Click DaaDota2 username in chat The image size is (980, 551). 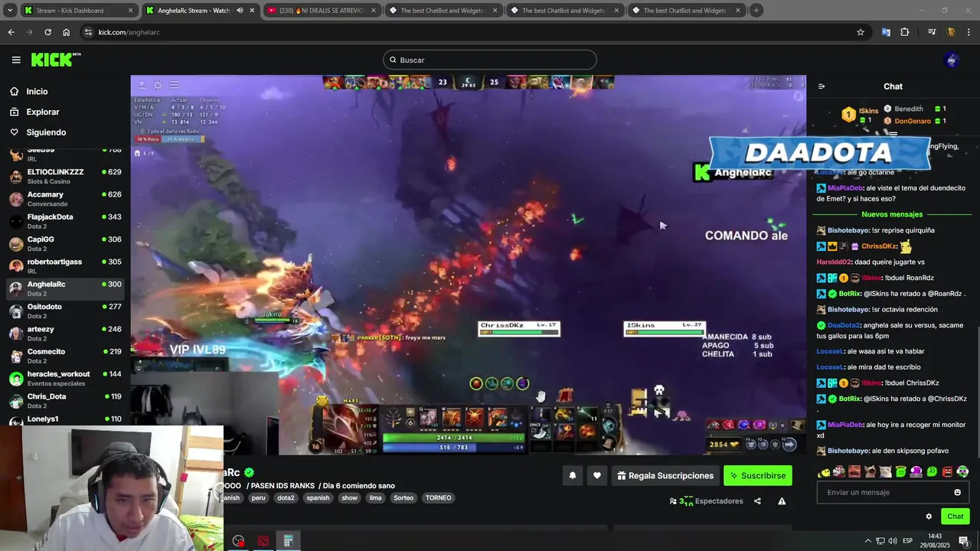pos(844,325)
